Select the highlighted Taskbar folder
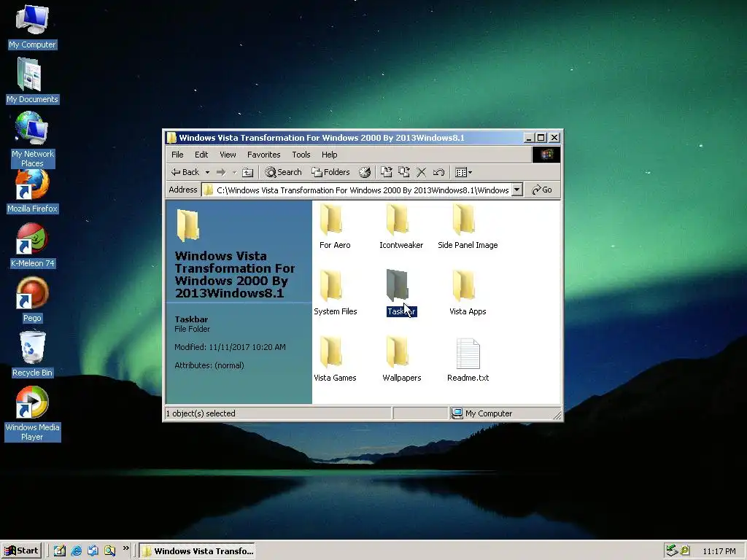Image resolution: width=747 pixels, height=560 pixels. tap(401, 292)
